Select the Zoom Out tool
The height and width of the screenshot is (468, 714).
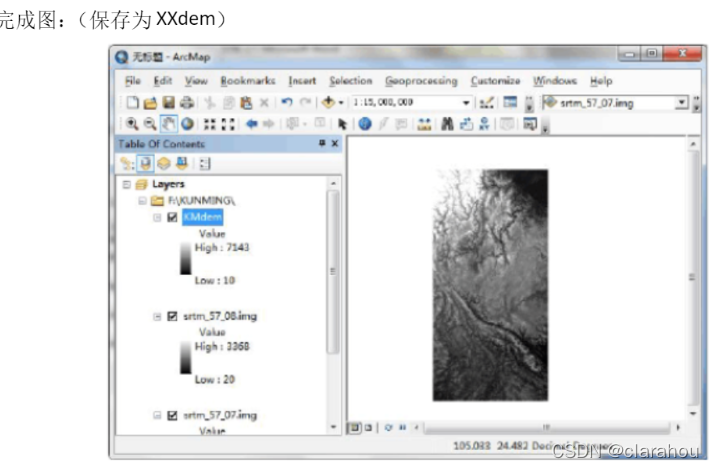tap(150, 124)
